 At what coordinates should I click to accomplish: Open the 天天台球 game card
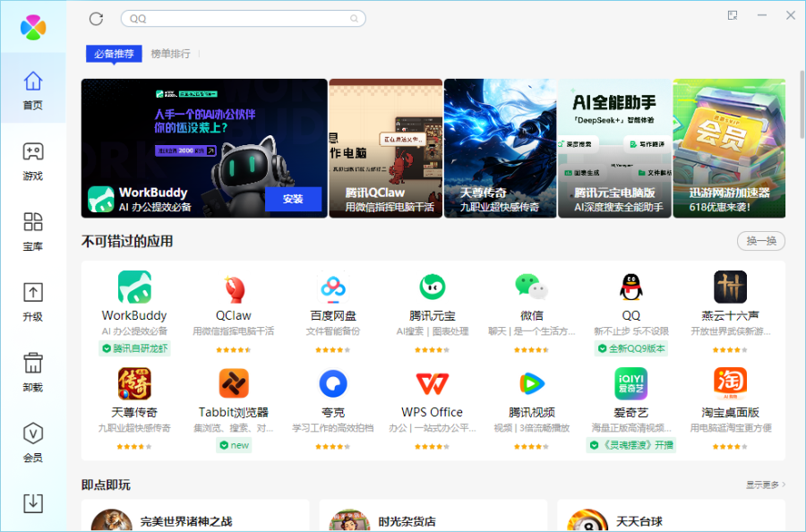672,516
